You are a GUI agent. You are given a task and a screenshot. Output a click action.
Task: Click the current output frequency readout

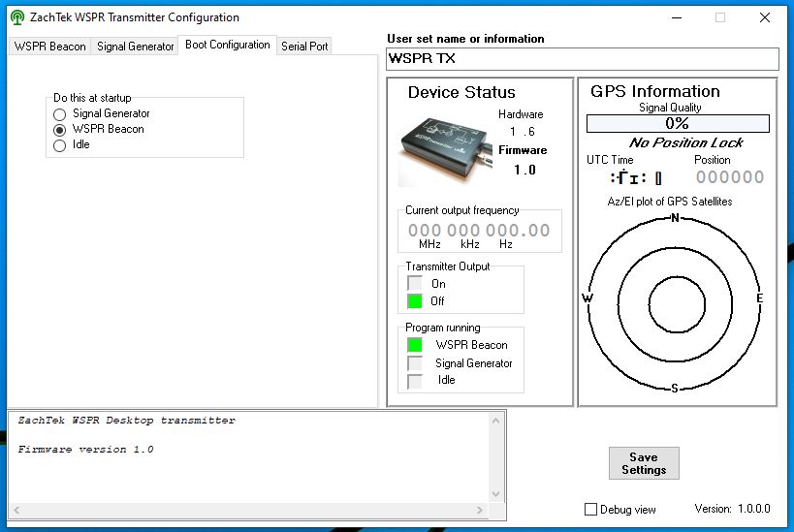coord(479,231)
